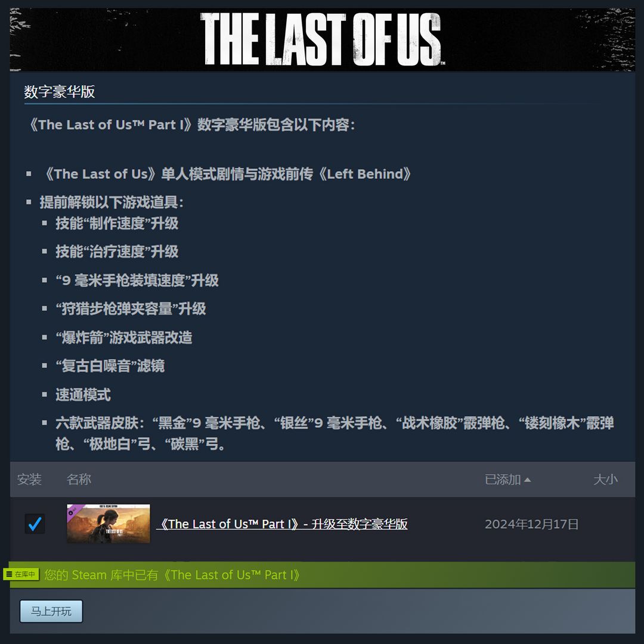Viewport: 644px width, 644px height.
Task: Click the 马上开玩 play button
Action: pyautogui.click(x=51, y=611)
